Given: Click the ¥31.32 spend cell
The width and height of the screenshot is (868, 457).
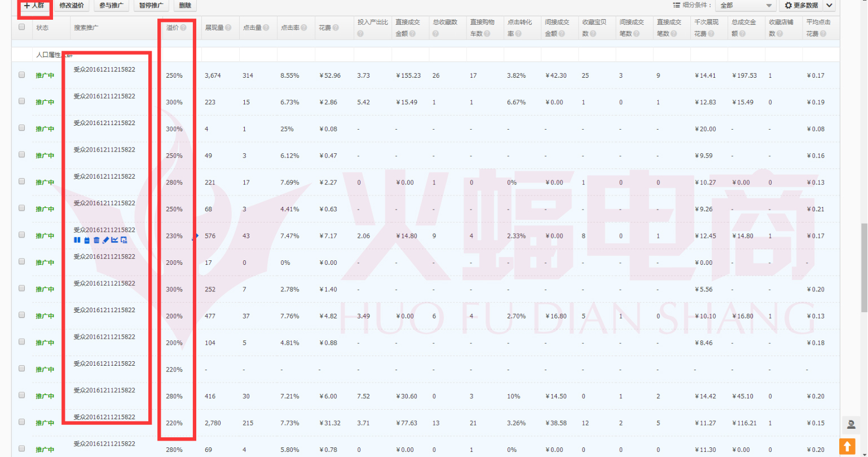Looking at the screenshot, I should [329, 423].
